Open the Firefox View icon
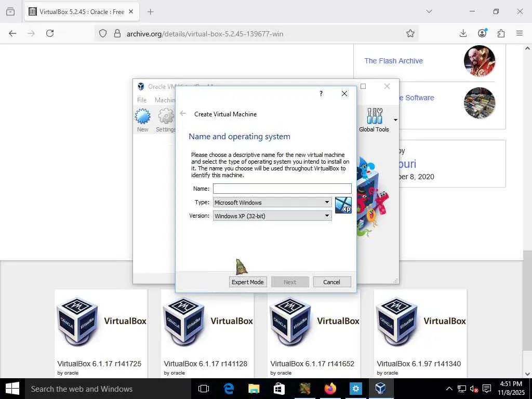532x399 pixels. [10, 12]
